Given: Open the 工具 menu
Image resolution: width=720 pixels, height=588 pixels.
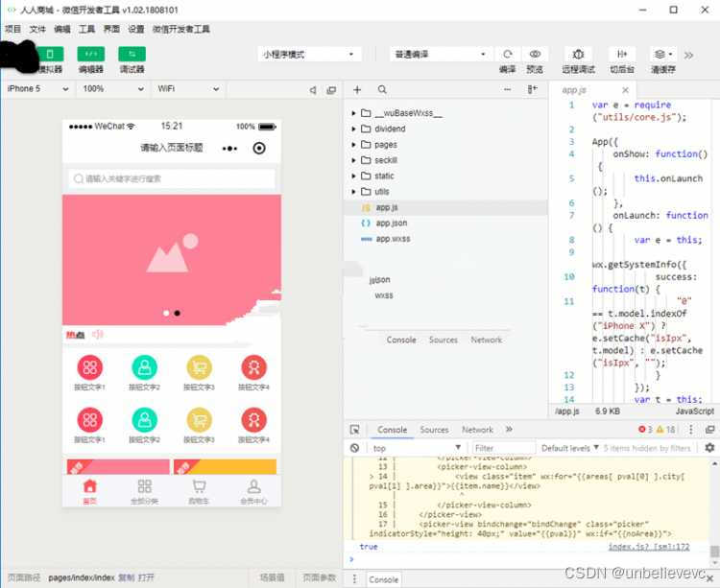Looking at the screenshot, I should click(86, 29).
